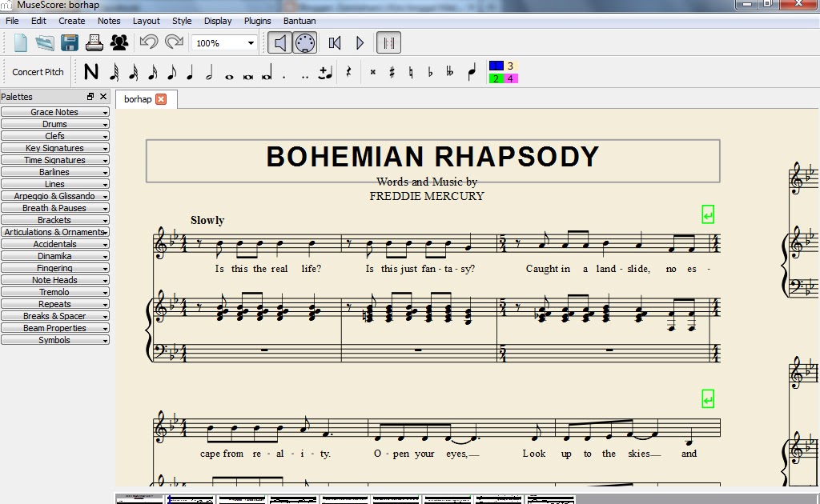Expand the Time Signatures palette

(x=55, y=160)
